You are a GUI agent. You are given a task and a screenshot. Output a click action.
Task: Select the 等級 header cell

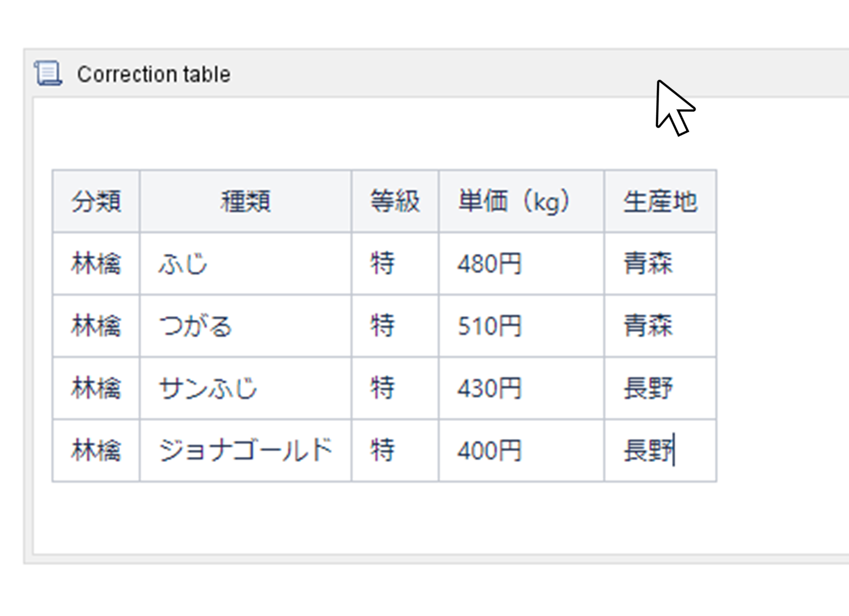[395, 201]
